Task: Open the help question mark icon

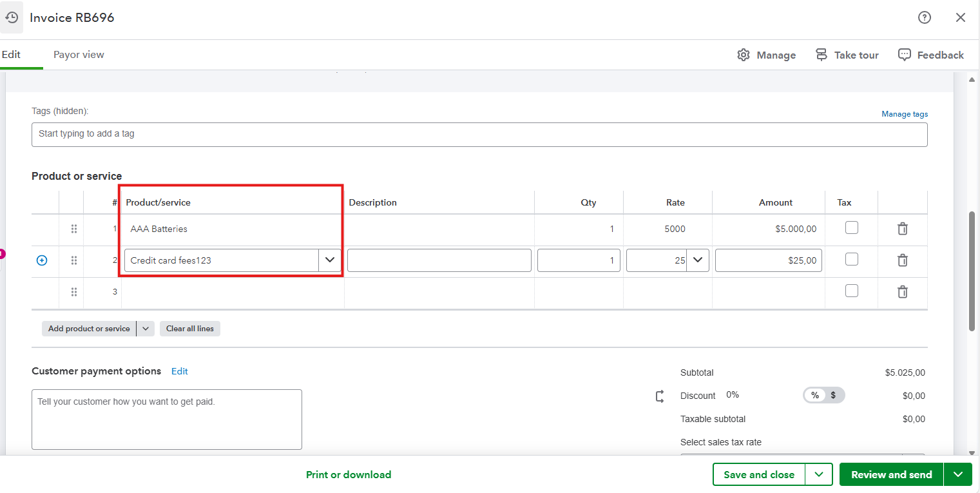Action: (x=924, y=18)
